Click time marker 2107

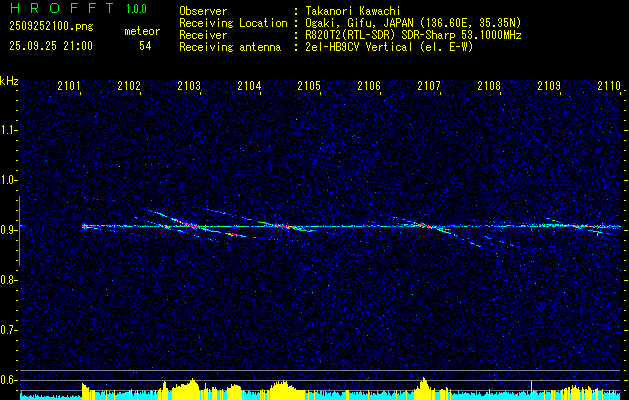[429, 85]
